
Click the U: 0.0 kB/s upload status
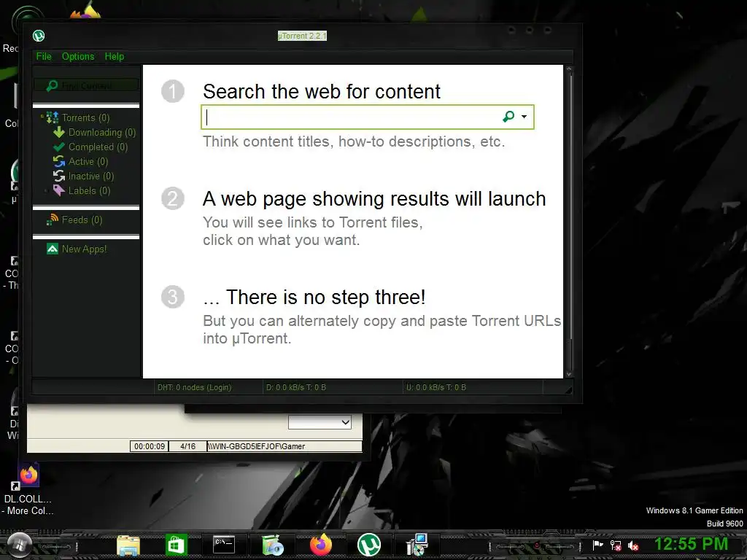(436, 388)
